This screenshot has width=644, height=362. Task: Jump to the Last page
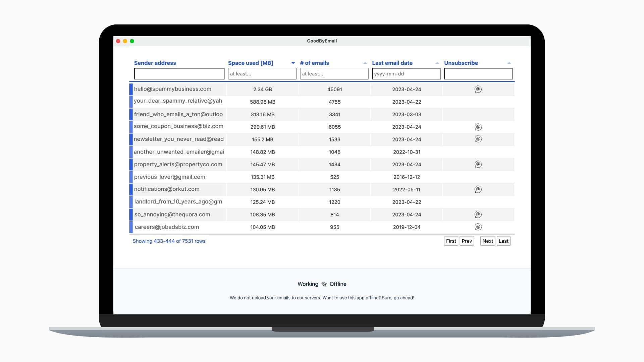[503, 241]
